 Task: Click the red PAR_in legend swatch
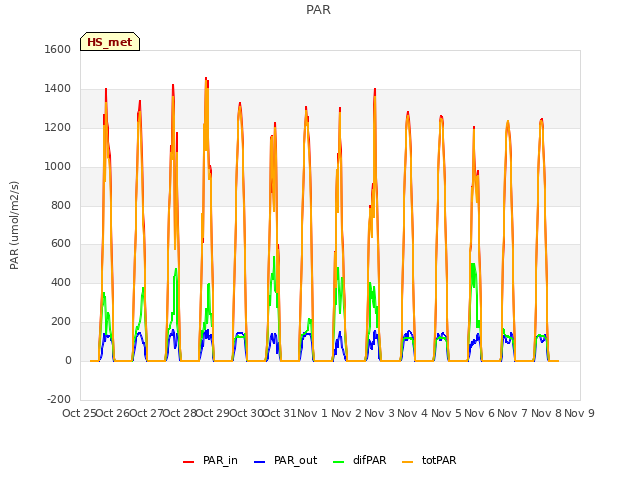(x=189, y=462)
